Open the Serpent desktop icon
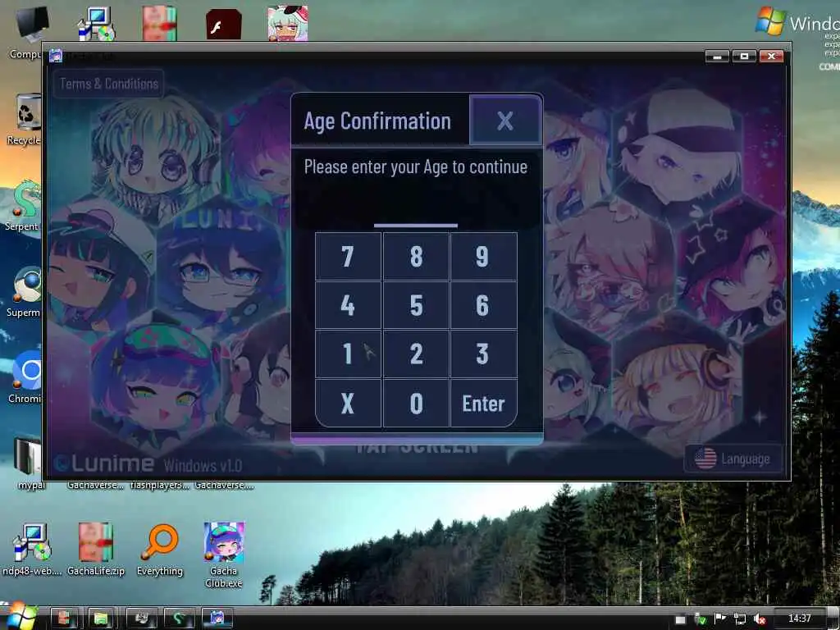The width and height of the screenshot is (840, 630). tap(24, 206)
